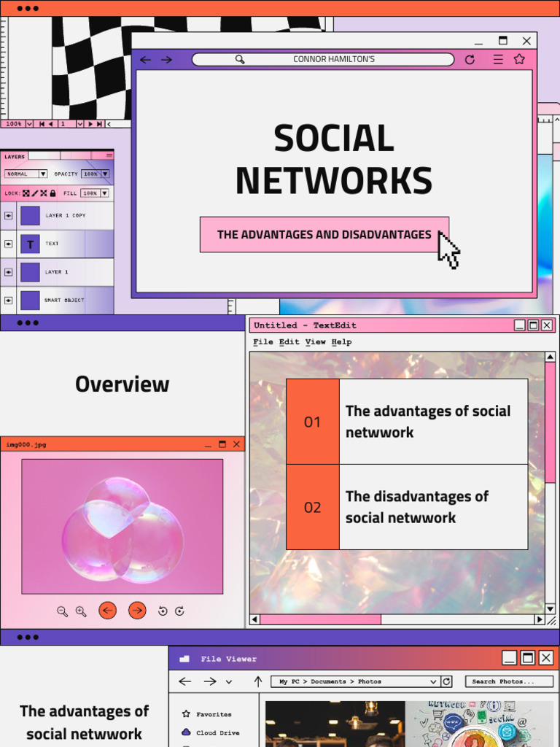
Task: Toggle visibility of Layer 1
Action: click(8, 272)
